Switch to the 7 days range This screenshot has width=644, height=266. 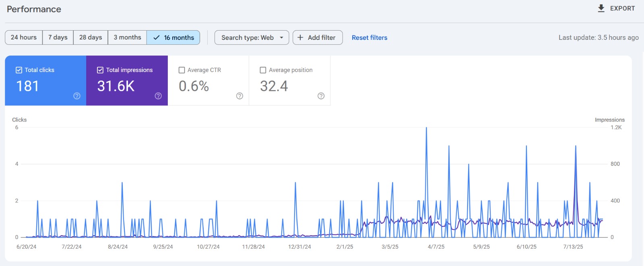[58, 37]
